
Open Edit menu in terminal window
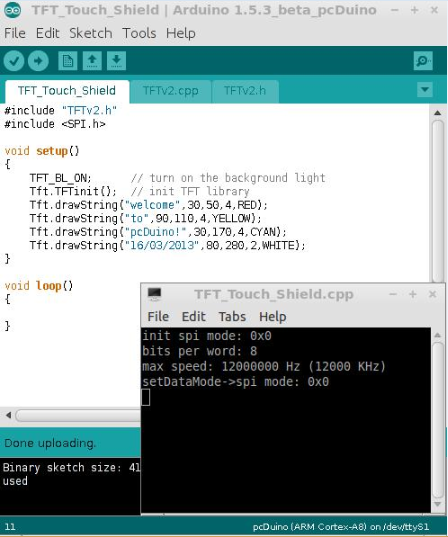(194, 316)
